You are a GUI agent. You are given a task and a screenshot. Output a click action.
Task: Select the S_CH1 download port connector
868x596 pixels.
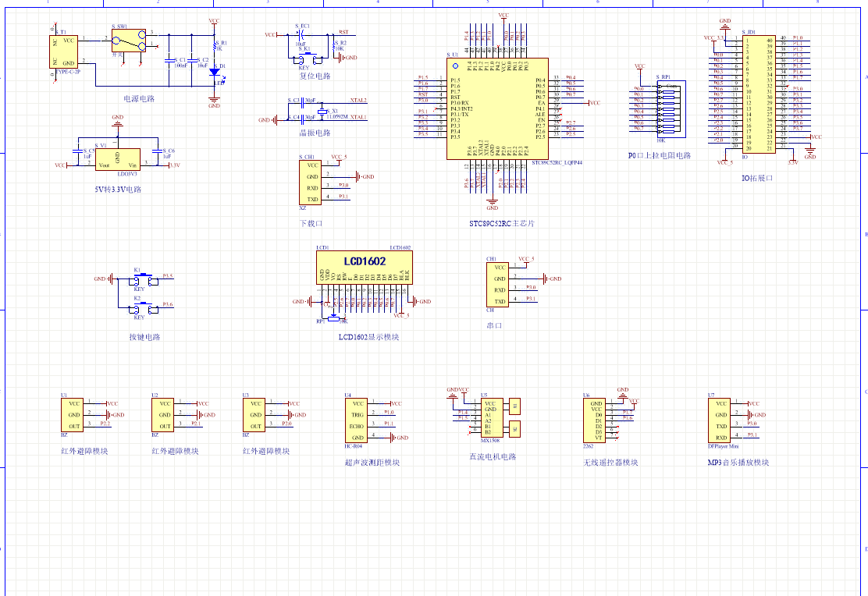coord(311,183)
